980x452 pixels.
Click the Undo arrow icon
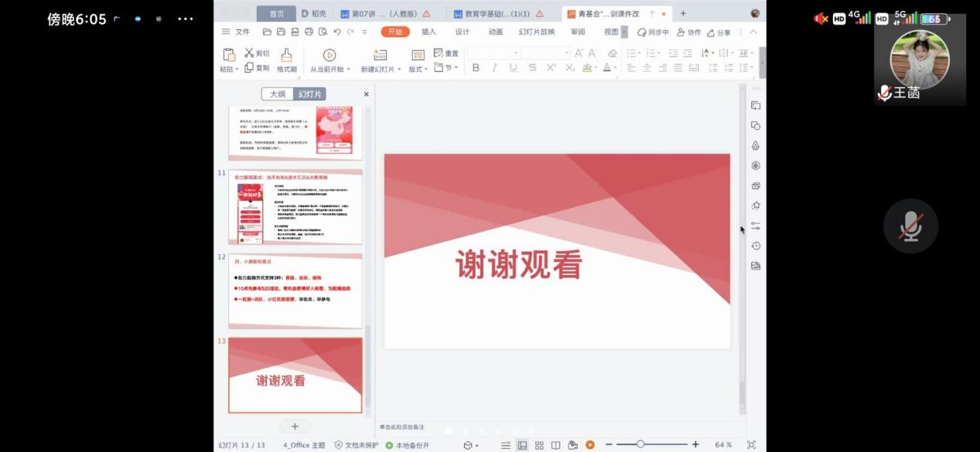tap(337, 32)
